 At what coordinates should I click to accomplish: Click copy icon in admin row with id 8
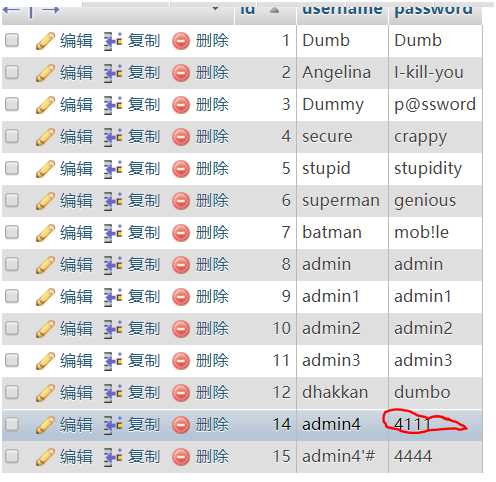click(x=113, y=265)
